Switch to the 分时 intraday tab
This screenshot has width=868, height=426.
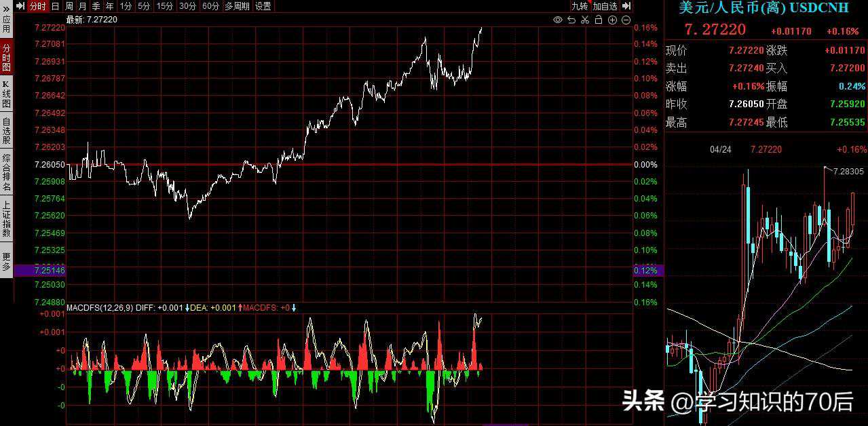tap(37, 6)
